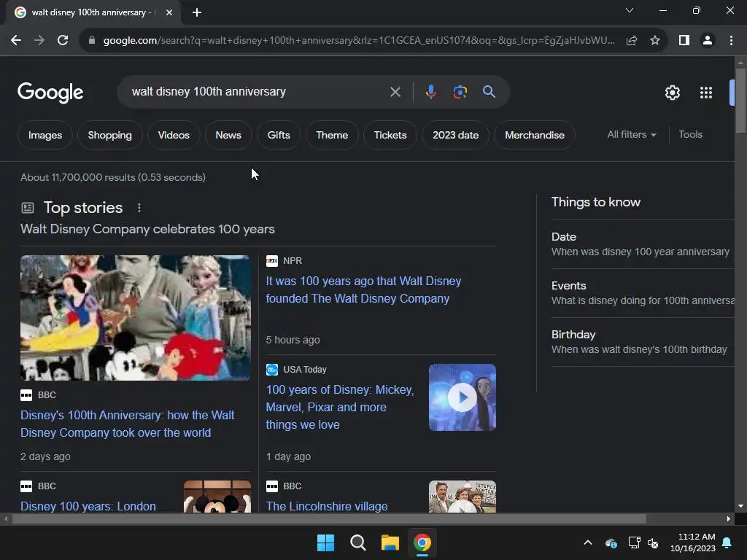Expand Birthday: walt disney's 100th birthday item
The image size is (747, 560).
pos(643,342)
